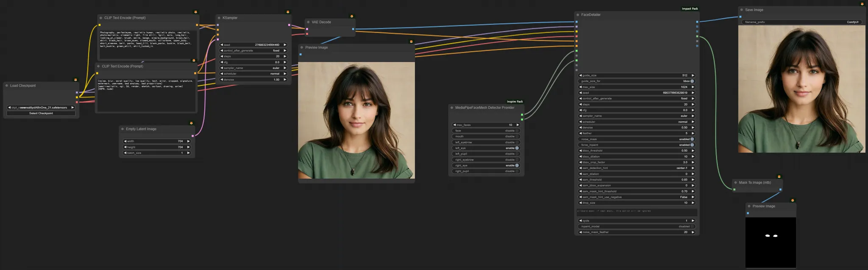This screenshot has width=868, height=270.
Task: Open KSampler control_after_generate dropdown
Action: coord(253,50)
